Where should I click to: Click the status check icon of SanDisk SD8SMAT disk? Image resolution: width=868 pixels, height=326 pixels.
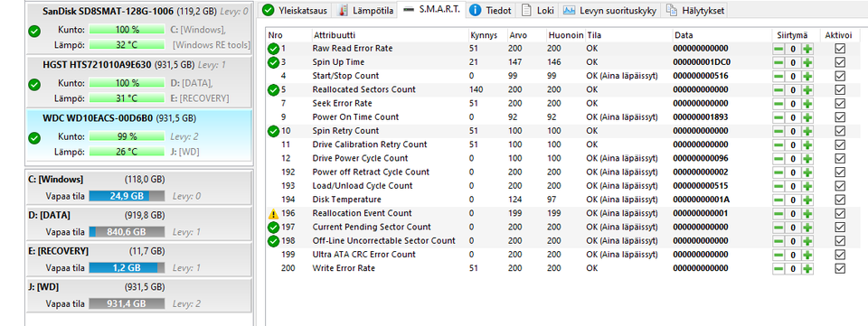pyautogui.click(x=34, y=32)
